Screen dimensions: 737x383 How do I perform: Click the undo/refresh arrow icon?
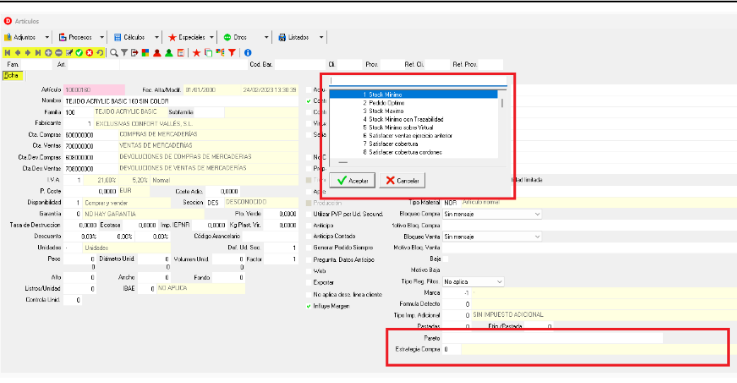(x=100, y=53)
